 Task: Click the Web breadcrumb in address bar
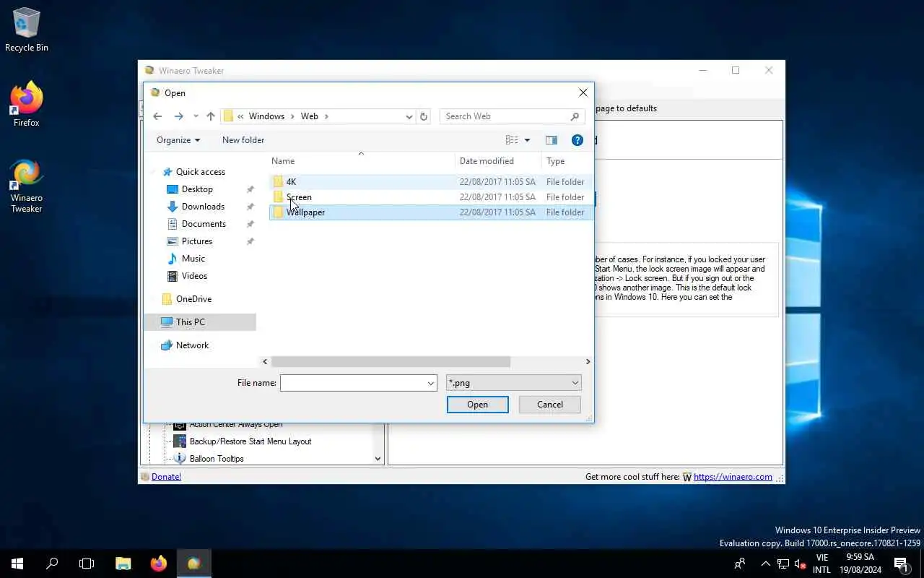tap(310, 116)
